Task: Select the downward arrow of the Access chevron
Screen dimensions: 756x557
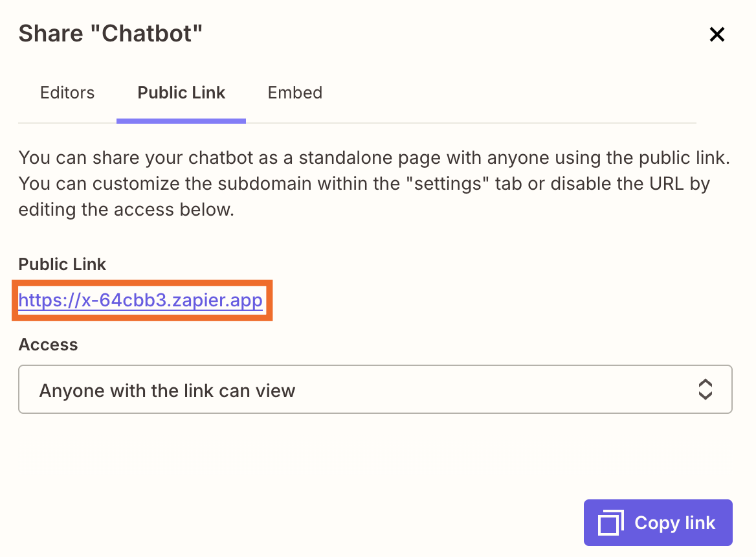Action: [x=706, y=394]
